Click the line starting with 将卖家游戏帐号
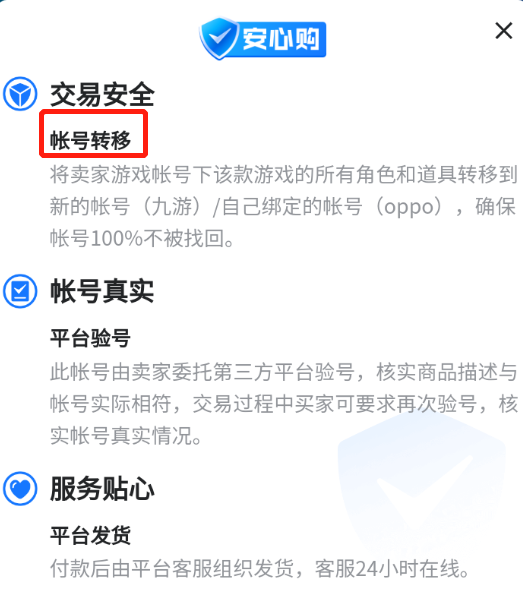 point(284,175)
